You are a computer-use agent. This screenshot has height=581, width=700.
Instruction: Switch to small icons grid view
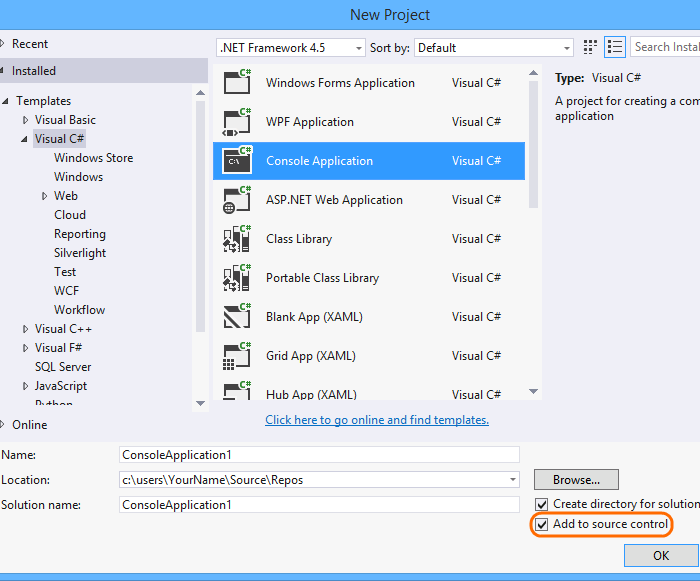(x=591, y=47)
